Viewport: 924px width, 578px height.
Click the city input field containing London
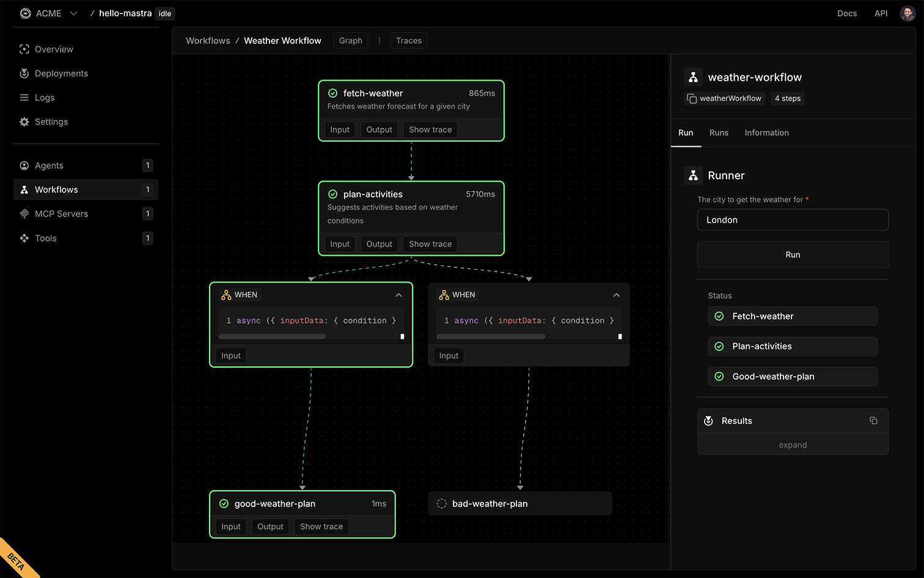[x=793, y=220]
